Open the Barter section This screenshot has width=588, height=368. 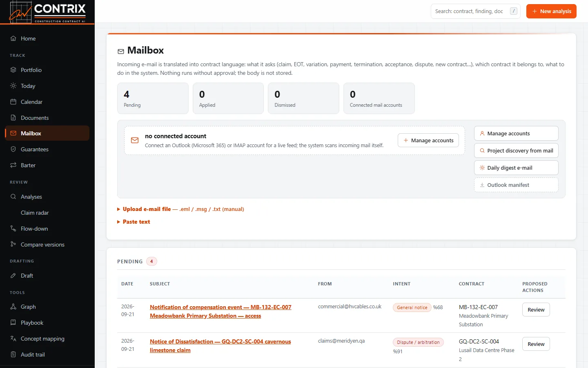click(x=47, y=165)
